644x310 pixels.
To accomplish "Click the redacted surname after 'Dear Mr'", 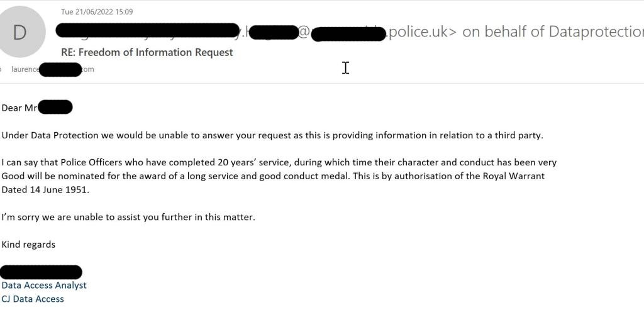I will (x=55, y=108).
